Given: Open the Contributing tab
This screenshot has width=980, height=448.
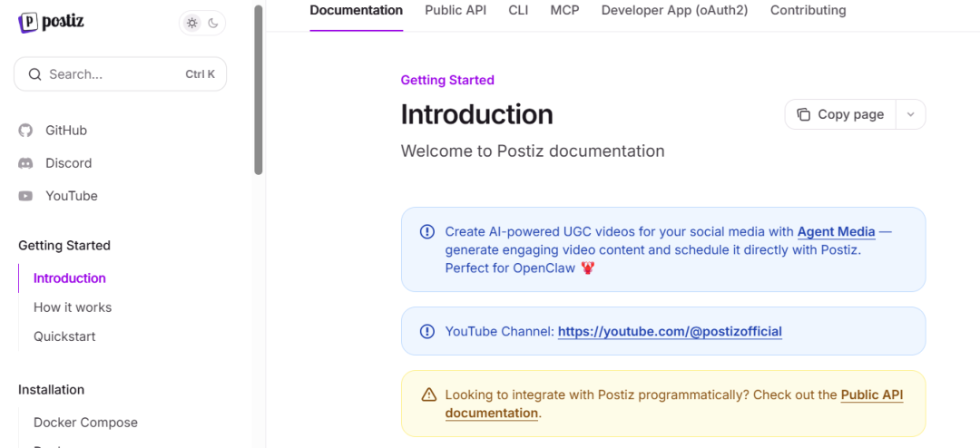Looking at the screenshot, I should [808, 11].
